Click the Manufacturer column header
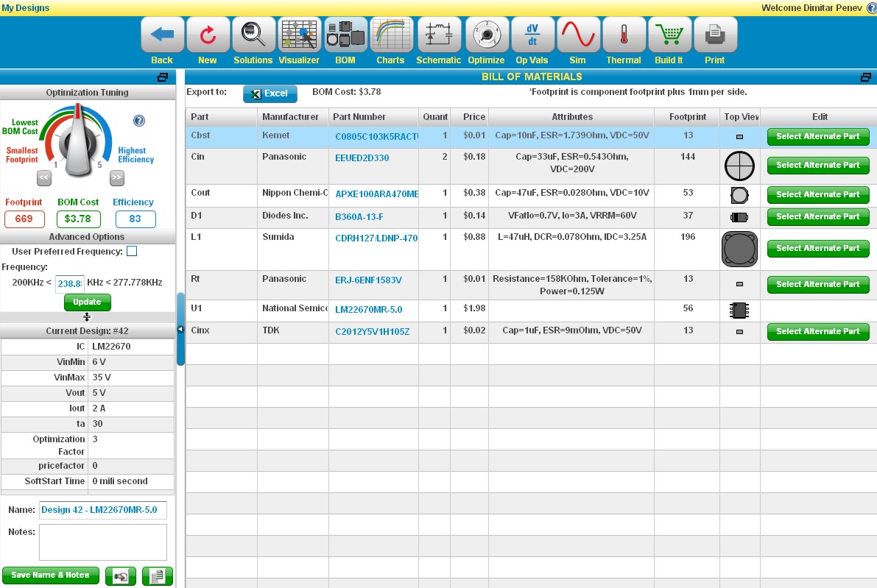The image size is (877, 588). point(290,117)
